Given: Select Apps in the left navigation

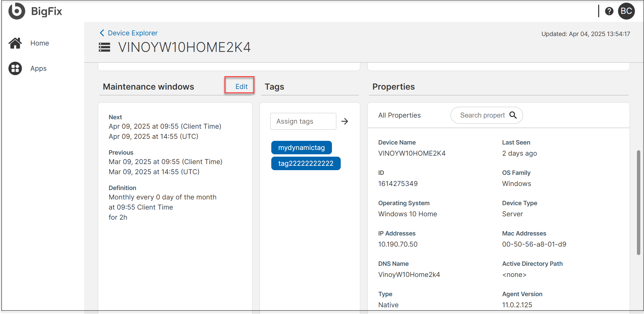Looking at the screenshot, I should [x=38, y=68].
